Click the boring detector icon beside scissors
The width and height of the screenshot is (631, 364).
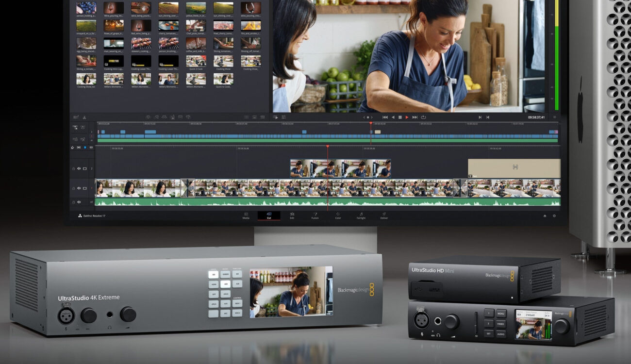76,117
